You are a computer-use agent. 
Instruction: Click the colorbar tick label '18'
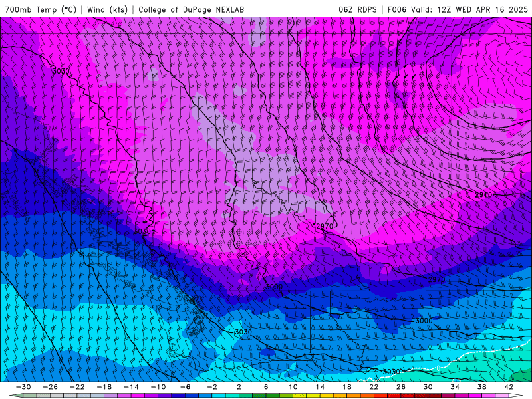coord(347,387)
